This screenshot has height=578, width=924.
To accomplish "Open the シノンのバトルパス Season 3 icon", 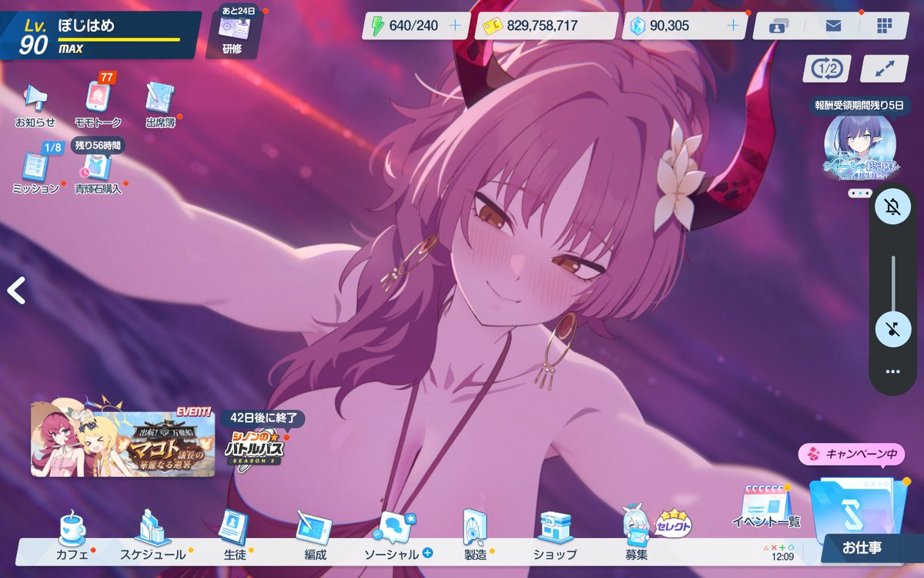I will (255, 449).
